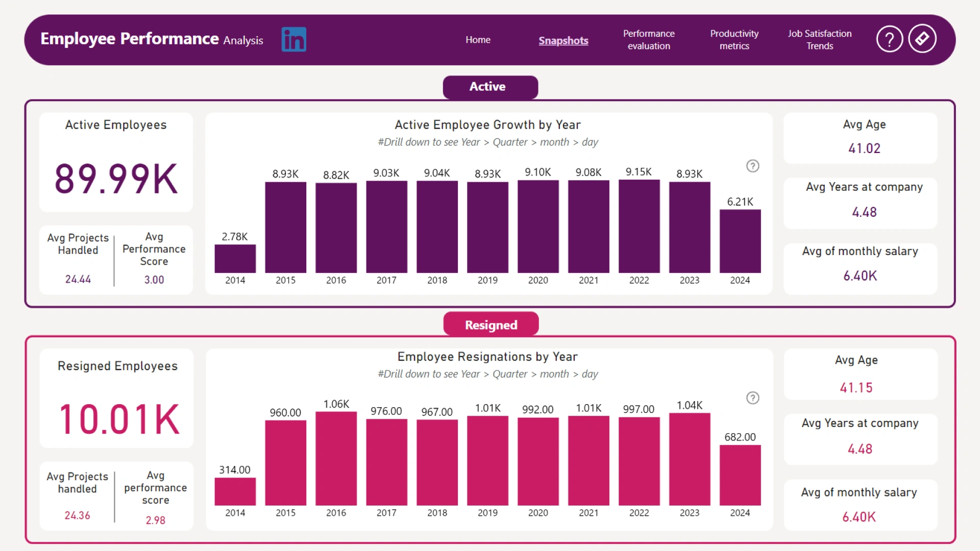The height and width of the screenshot is (551, 980).
Task: Click the 2022 active bar labeled 9.15K
Action: (639, 227)
